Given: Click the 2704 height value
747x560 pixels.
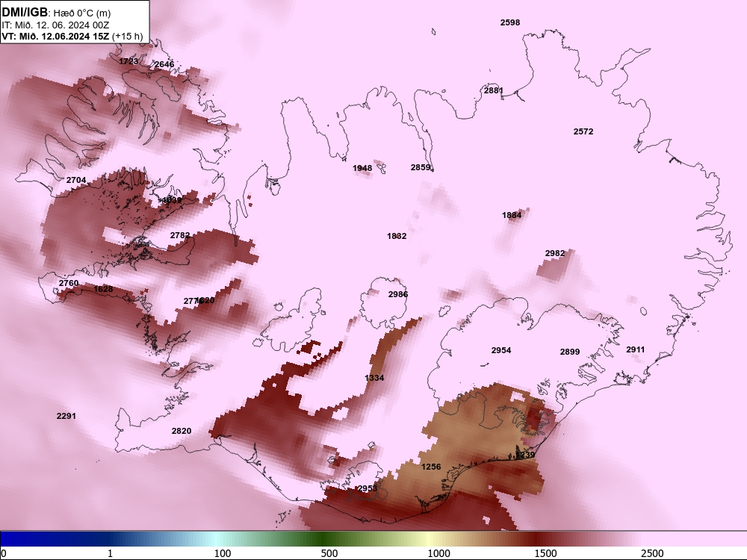Looking at the screenshot, I should point(76,180).
